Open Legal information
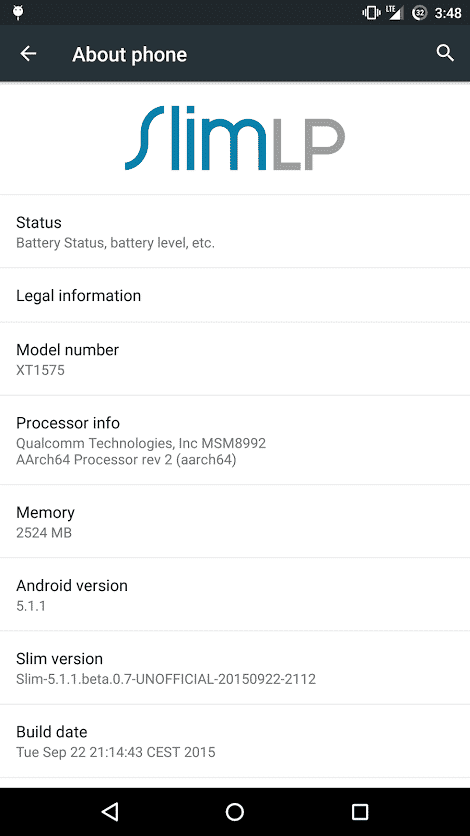This screenshot has height=836, width=470. [x=235, y=295]
